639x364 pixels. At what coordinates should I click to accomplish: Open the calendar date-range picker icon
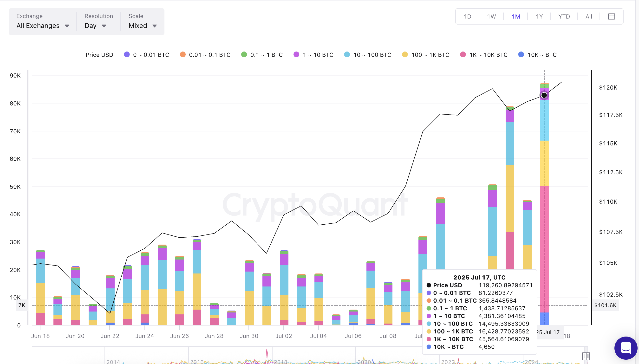click(x=612, y=16)
